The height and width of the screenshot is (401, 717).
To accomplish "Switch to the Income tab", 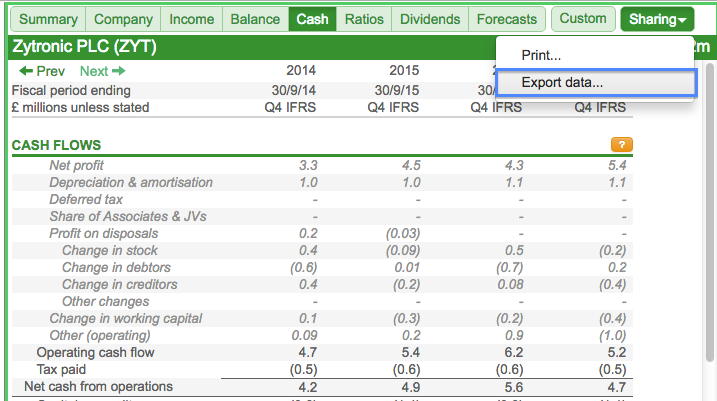I will tap(192, 19).
